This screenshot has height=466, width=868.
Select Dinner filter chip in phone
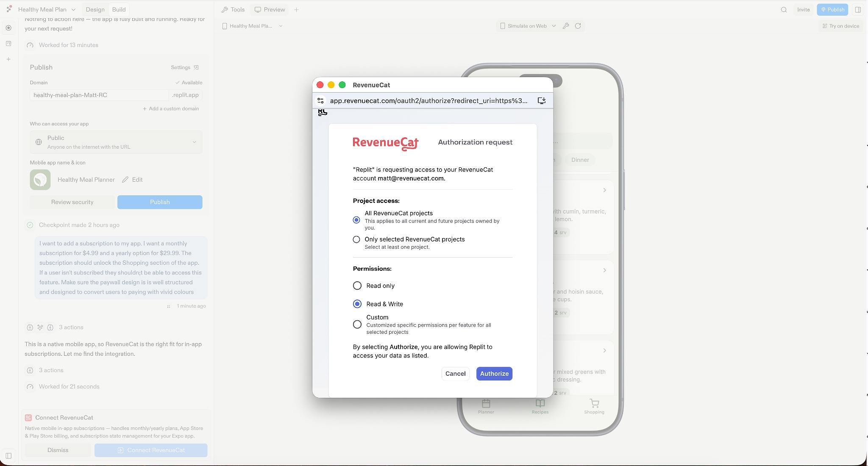(580, 160)
